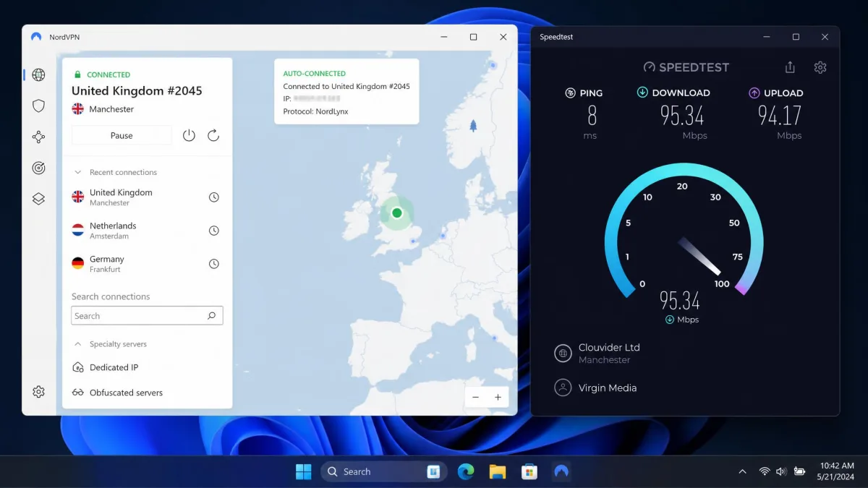Show hidden icons in system tray
Viewport: 868px width, 488px height.
click(x=742, y=471)
